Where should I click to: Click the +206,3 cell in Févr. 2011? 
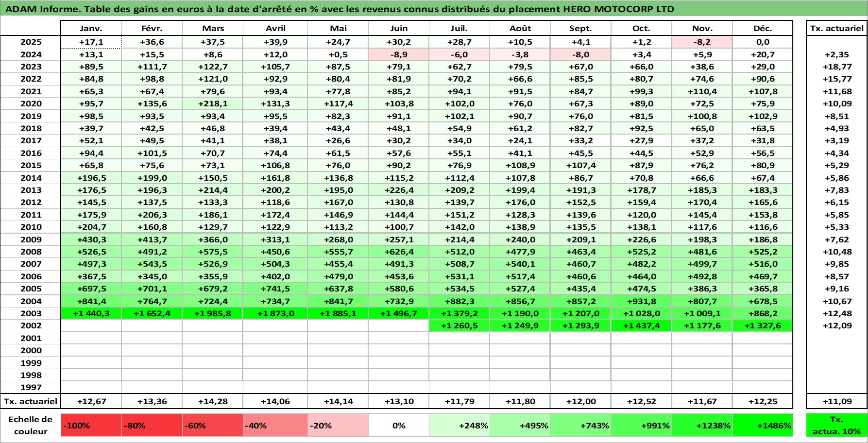coord(152,215)
